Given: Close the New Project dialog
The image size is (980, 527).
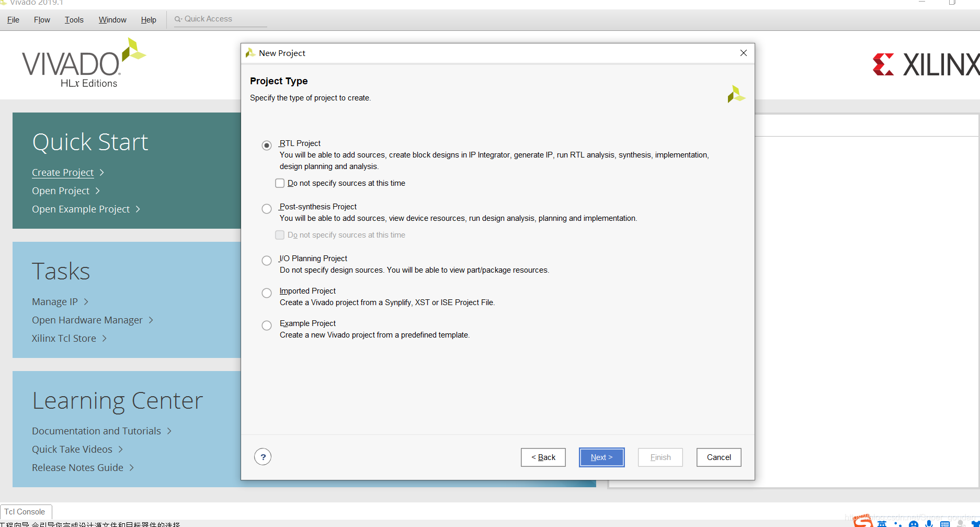Looking at the screenshot, I should [744, 53].
